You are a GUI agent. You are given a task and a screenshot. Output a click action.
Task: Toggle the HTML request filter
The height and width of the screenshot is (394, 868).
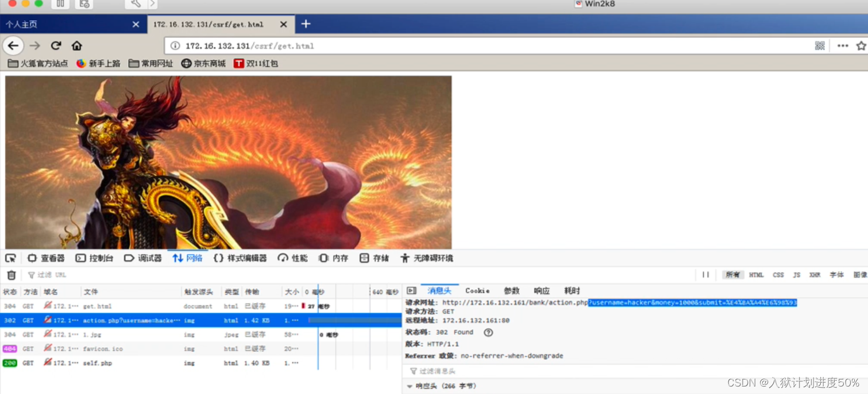coord(756,275)
